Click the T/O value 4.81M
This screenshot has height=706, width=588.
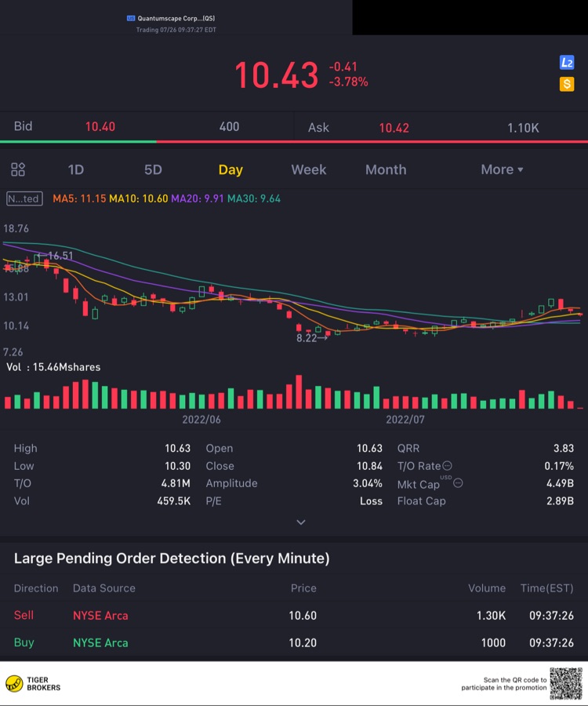176,483
